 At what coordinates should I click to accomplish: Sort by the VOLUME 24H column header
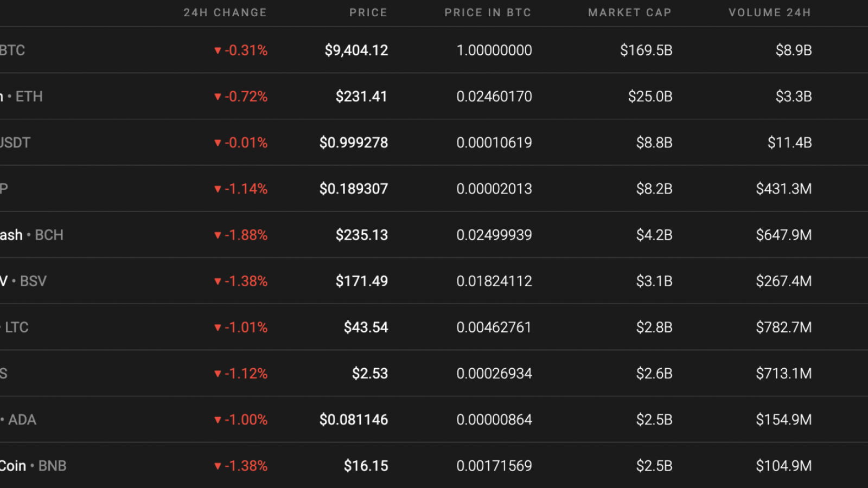click(x=770, y=12)
